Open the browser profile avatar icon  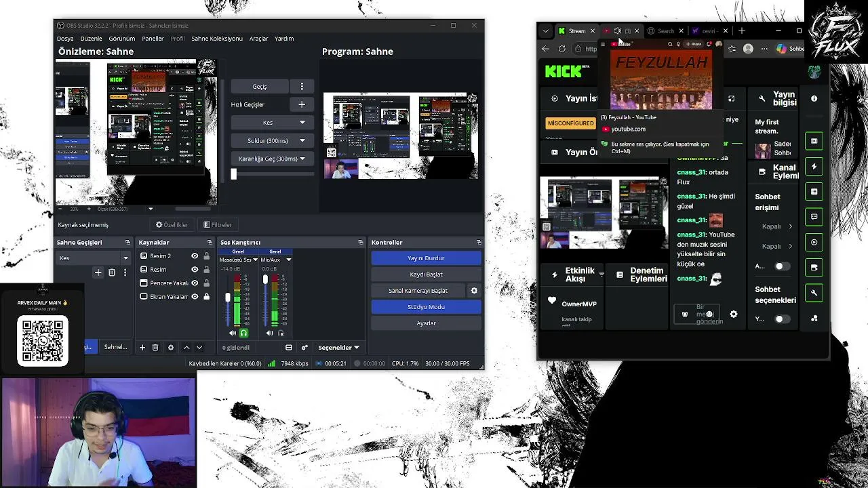748,49
